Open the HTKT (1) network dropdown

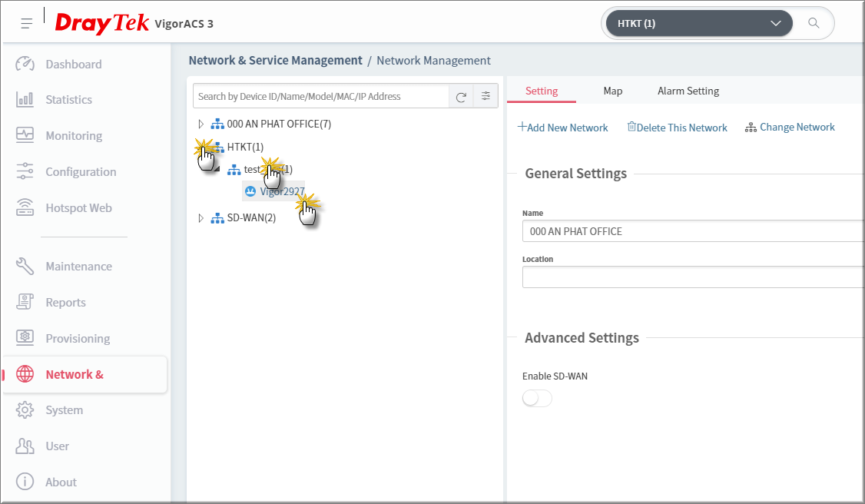coord(699,23)
